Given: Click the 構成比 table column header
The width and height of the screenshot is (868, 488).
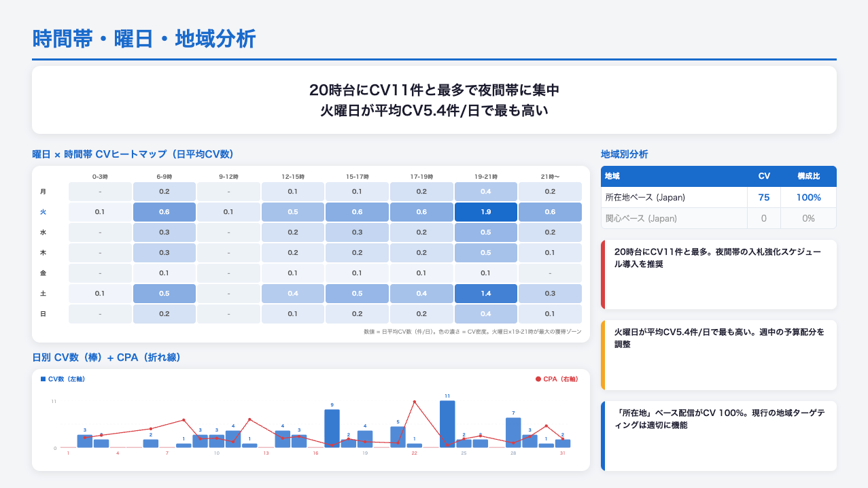Looking at the screenshot, I should (808, 176).
